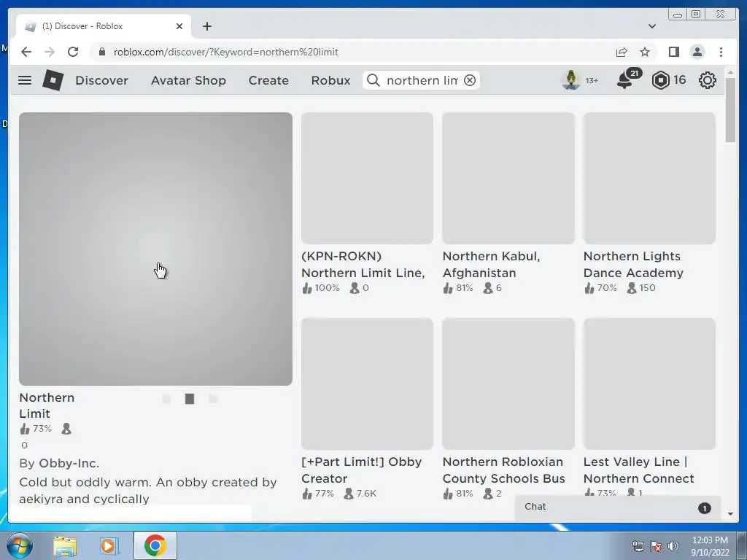Open Lest Valley Line Northern Connect game
Image resolution: width=747 pixels, height=560 pixels.
[639, 470]
